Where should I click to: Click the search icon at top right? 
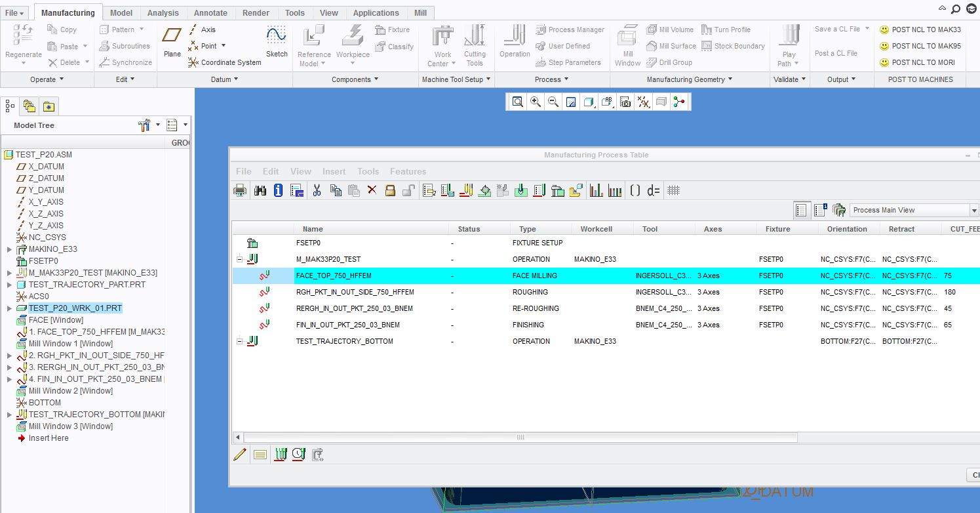956,9
